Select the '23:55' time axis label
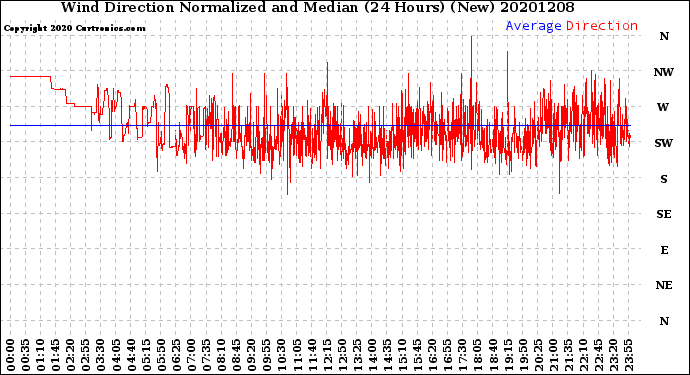The image size is (690, 375). (628, 355)
